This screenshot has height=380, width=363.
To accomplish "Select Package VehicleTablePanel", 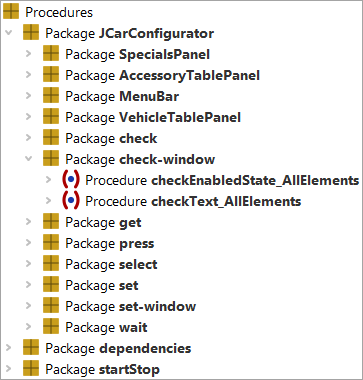I will [153, 117].
